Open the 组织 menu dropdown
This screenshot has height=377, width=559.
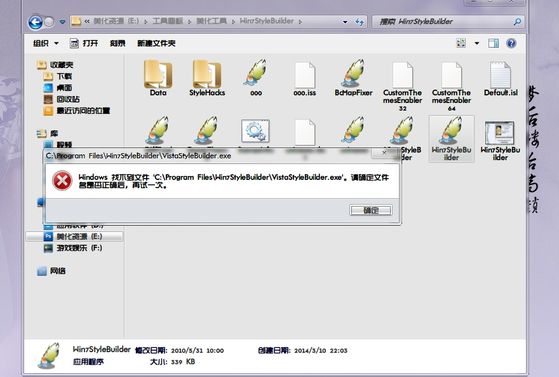click(46, 44)
